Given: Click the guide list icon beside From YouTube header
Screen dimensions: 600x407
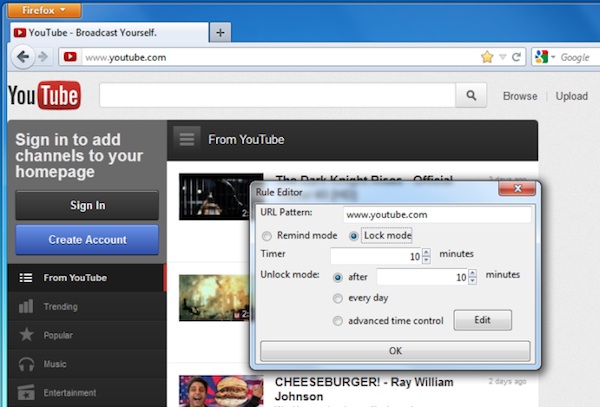Looking at the screenshot, I should tap(187, 139).
